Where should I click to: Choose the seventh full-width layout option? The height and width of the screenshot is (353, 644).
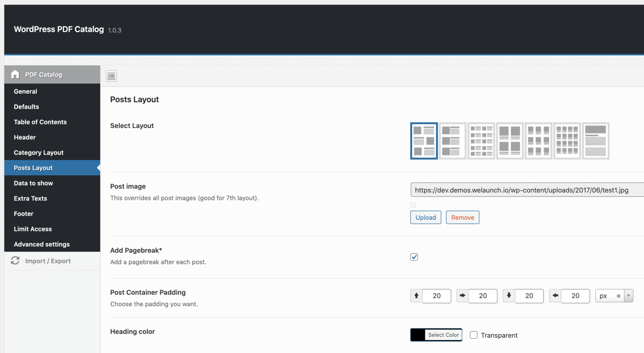pyautogui.click(x=595, y=141)
